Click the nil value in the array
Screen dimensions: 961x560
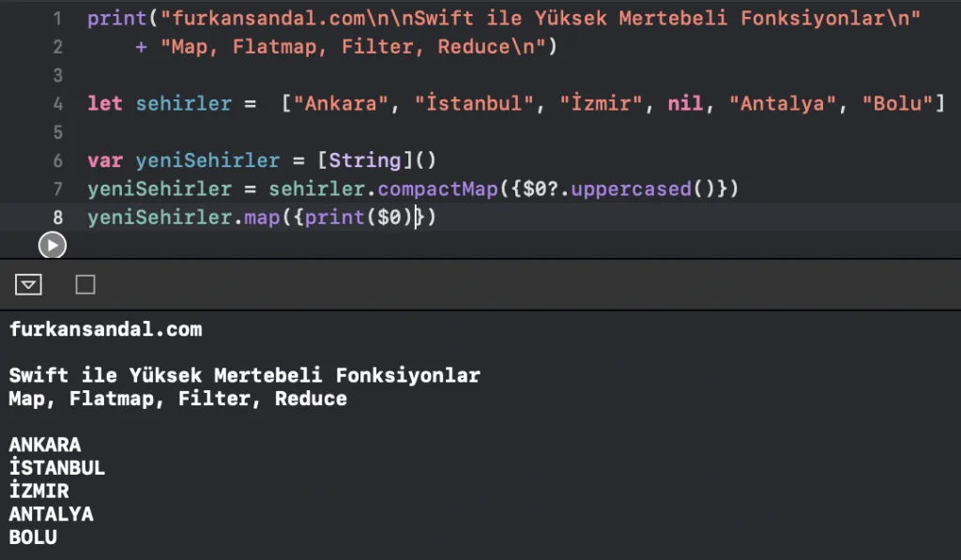coord(685,103)
